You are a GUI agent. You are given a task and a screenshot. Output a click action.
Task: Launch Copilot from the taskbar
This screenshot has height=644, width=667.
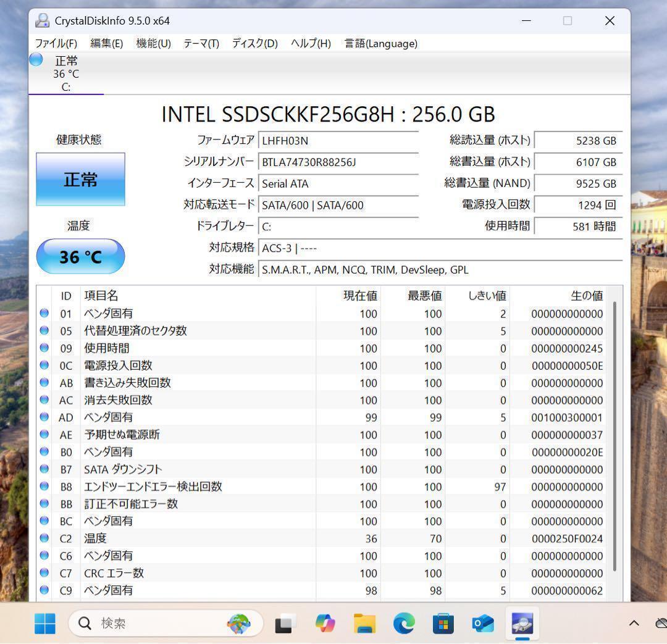[x=325, y=624]
